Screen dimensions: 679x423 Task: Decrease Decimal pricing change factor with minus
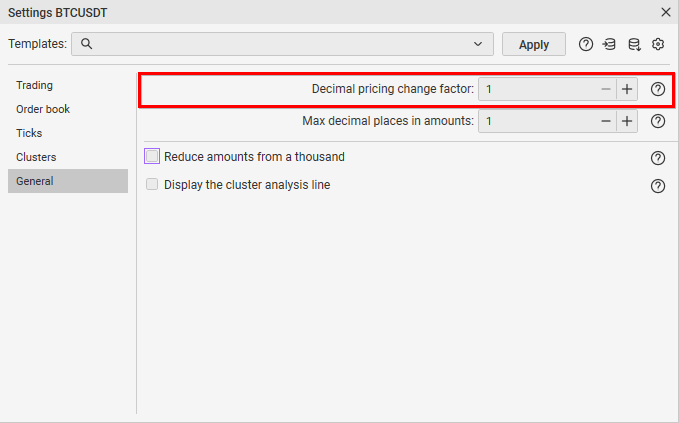[606, 89]
